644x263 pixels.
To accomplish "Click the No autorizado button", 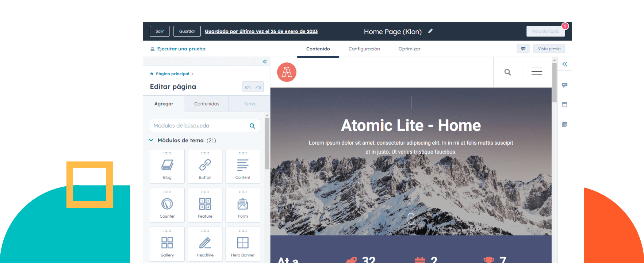I will 545,31.
